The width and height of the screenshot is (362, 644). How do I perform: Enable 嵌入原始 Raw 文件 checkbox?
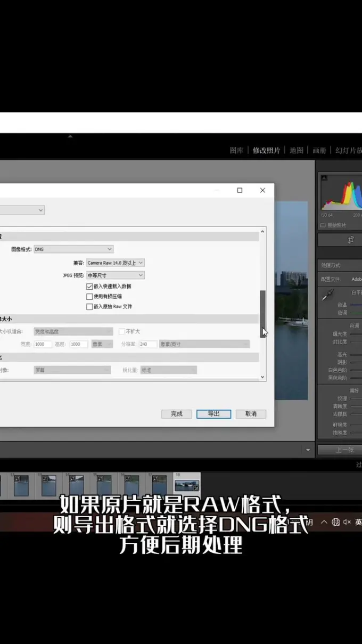pyautogui.click(x=89, y=306)
